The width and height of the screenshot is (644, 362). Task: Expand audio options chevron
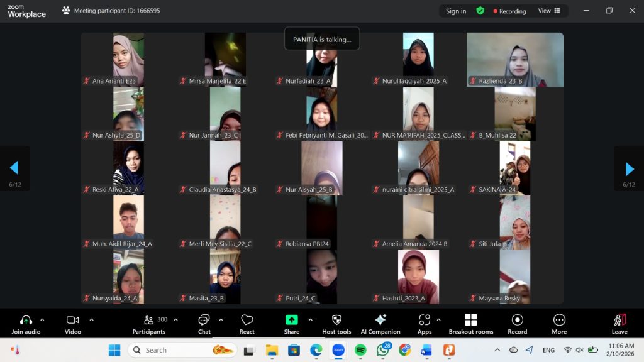pyautogui.click(x=42, y=319)
